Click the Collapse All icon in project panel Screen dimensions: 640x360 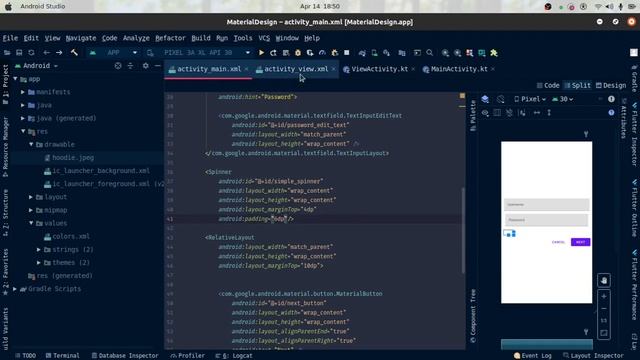point(131,65)
